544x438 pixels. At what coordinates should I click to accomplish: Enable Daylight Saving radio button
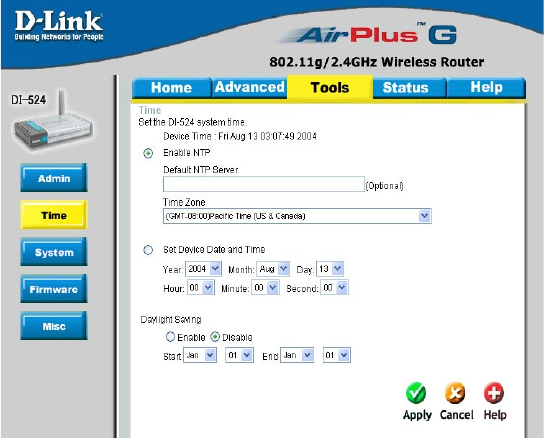click(x=170, y=337)
